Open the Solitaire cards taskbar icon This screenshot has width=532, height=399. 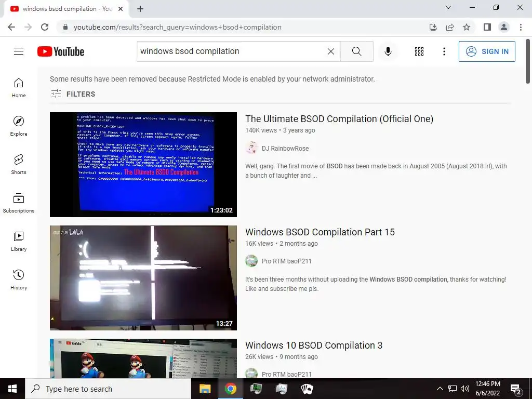[307, 389]
